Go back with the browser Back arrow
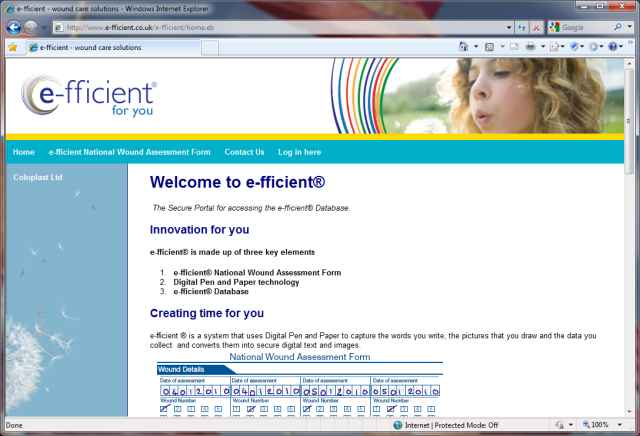 pos(14,27)
